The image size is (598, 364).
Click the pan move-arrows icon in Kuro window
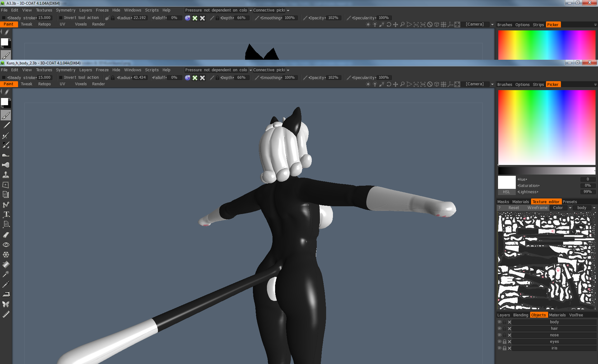tap(396, 84)
